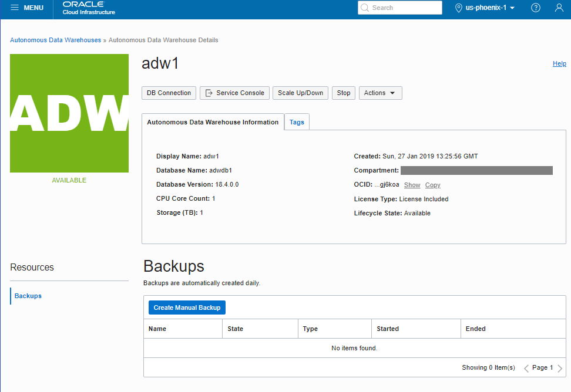This screenshot has height=392, width=571.
Task: Open the Actions dropdown menu
Action: coord(380,93)
